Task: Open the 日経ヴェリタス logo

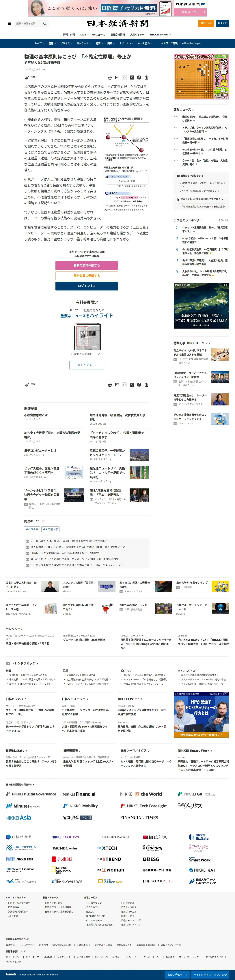Action: click(x=190, y=806)
